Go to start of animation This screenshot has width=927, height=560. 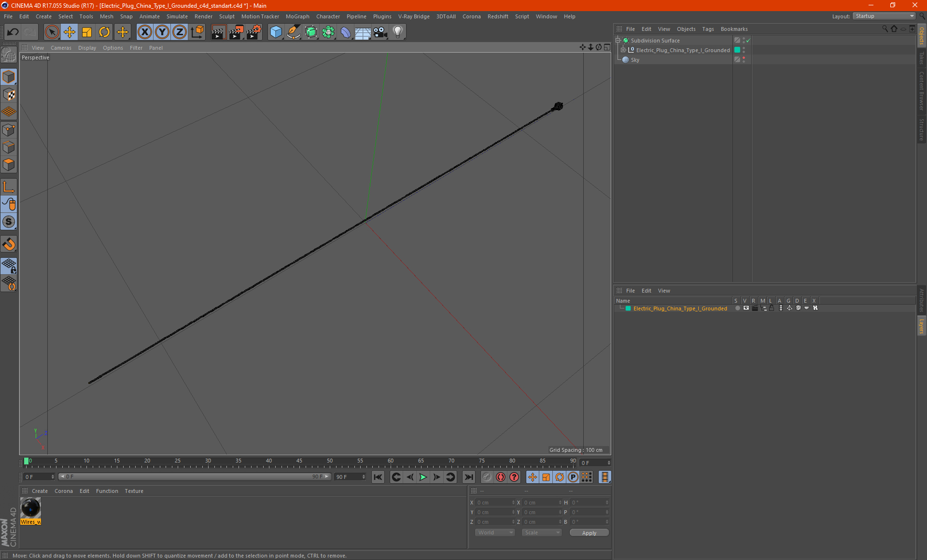(378, 477)
